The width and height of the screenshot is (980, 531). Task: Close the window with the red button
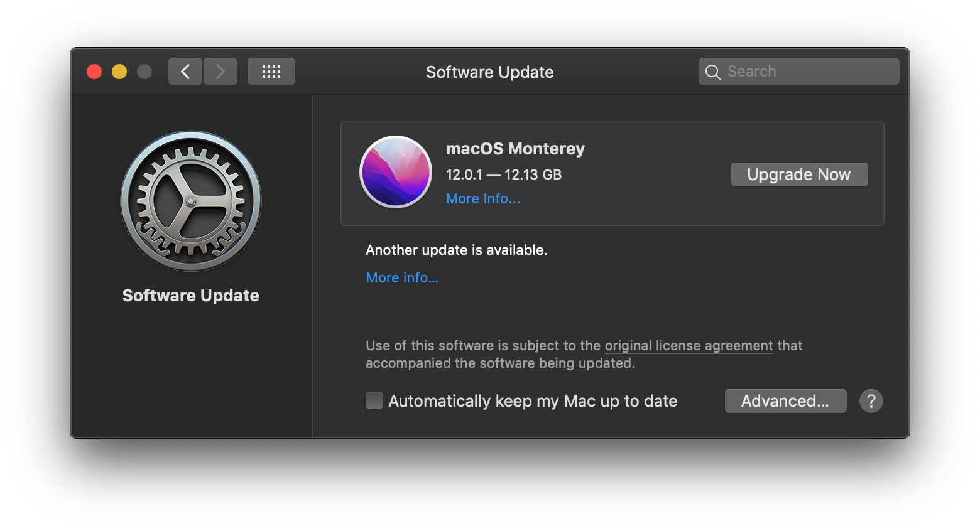tap(94, 72)
